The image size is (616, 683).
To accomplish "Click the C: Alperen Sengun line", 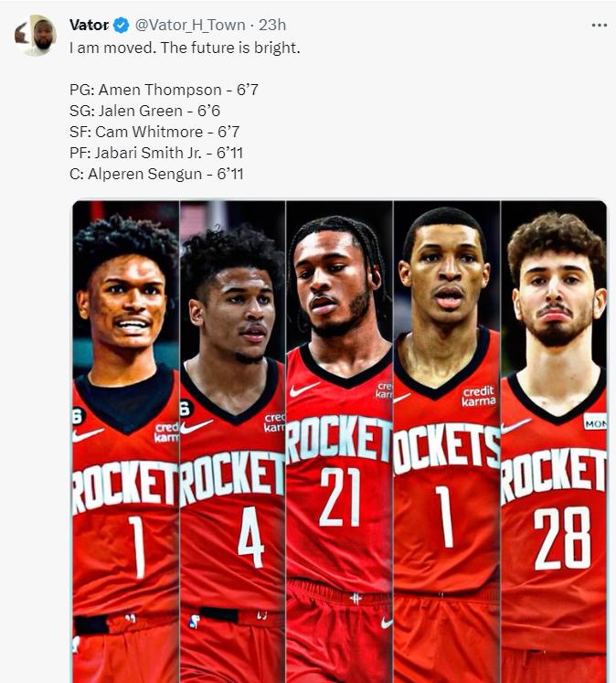I will 156,174.
